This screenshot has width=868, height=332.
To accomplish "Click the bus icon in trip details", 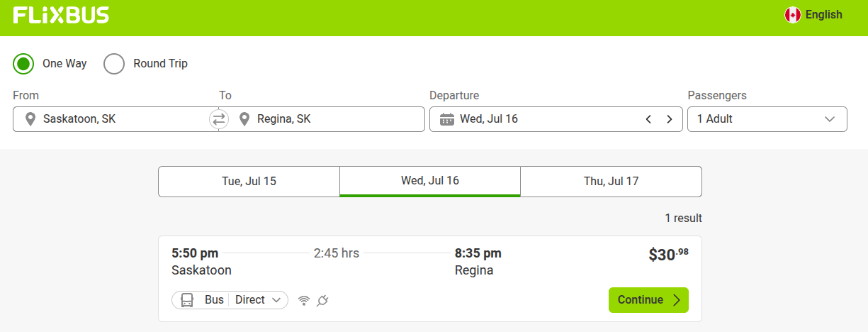I will [x=187, y=300].
